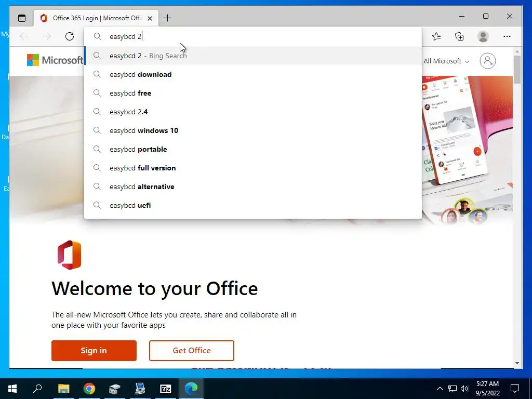Open File Explorer from taskbar
The height and width of the screenshot is (399, 532).
63,389
